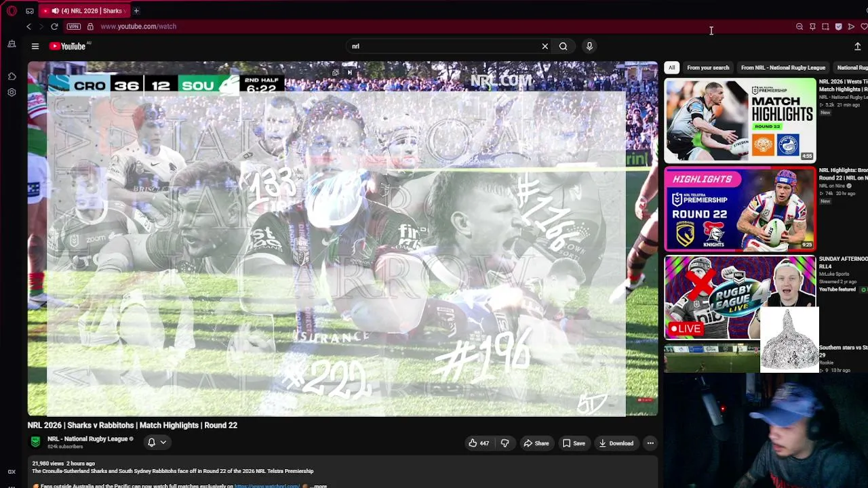Go back to the previous page
This screenshot has width=868, height=488.
[28, 26]
